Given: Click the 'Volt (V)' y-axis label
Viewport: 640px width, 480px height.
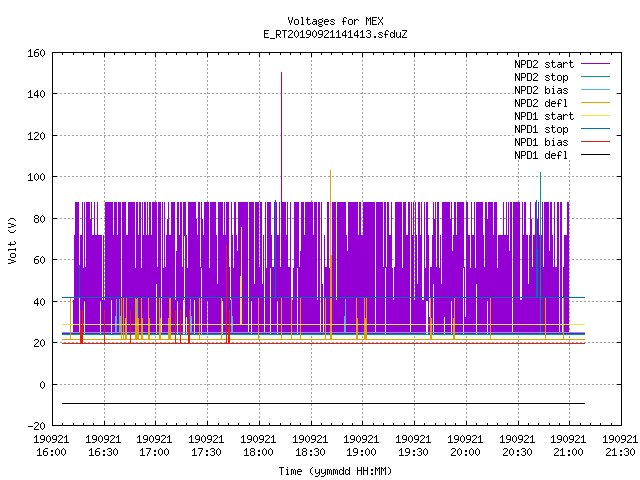Looking at the screenshot, I should click(x=12, y=240).
